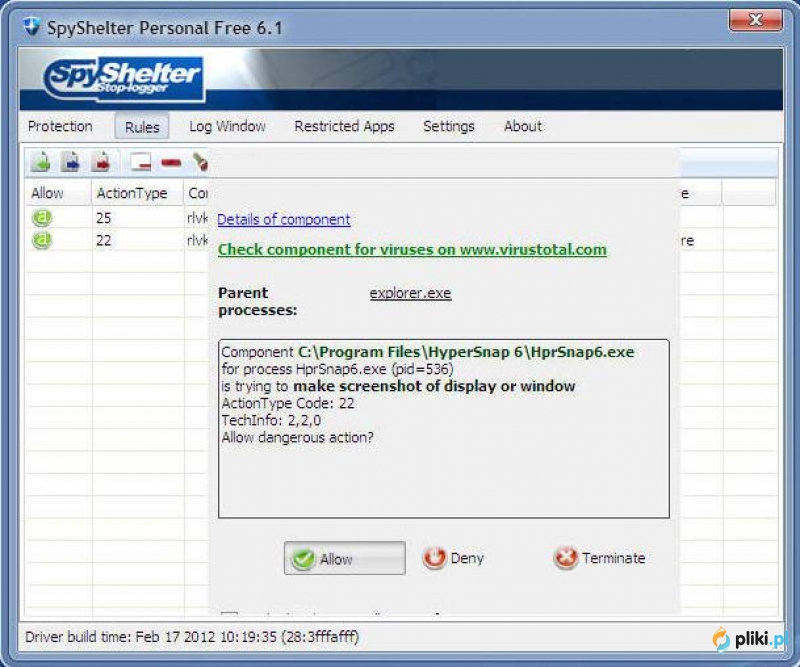The image size is (800, 667).
Task: Click the blue-arrow document icon in the Rules toolbar
Action: click(70, 162)
